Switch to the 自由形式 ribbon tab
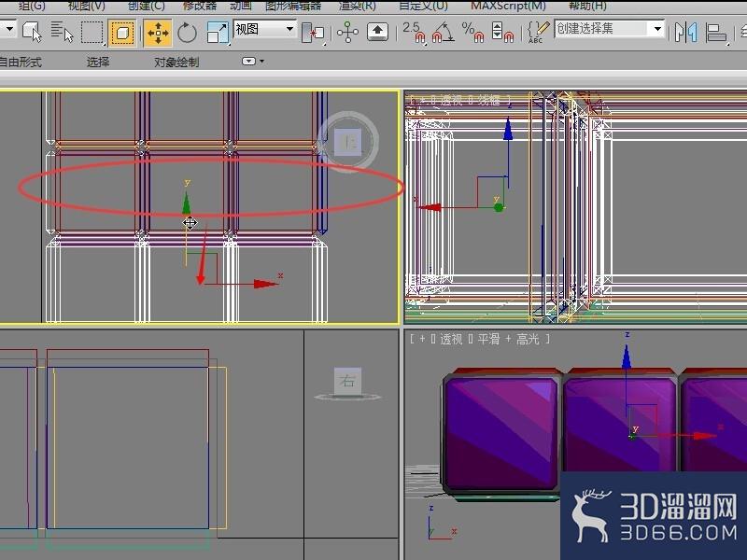The width and height of the screenshot is (747, 560). point(20,62)
